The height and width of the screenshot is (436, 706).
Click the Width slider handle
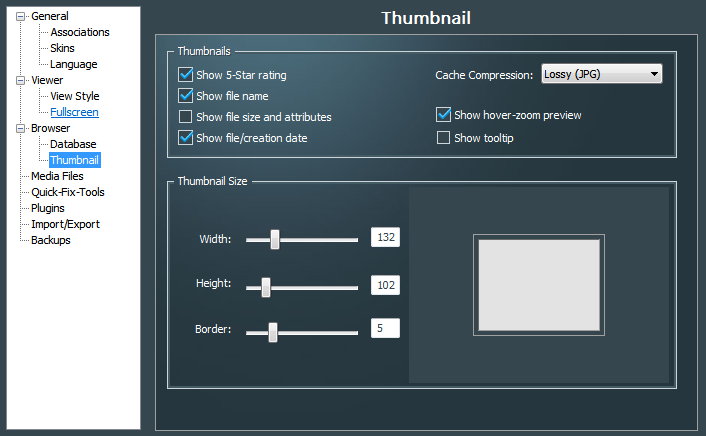(275, 239)
